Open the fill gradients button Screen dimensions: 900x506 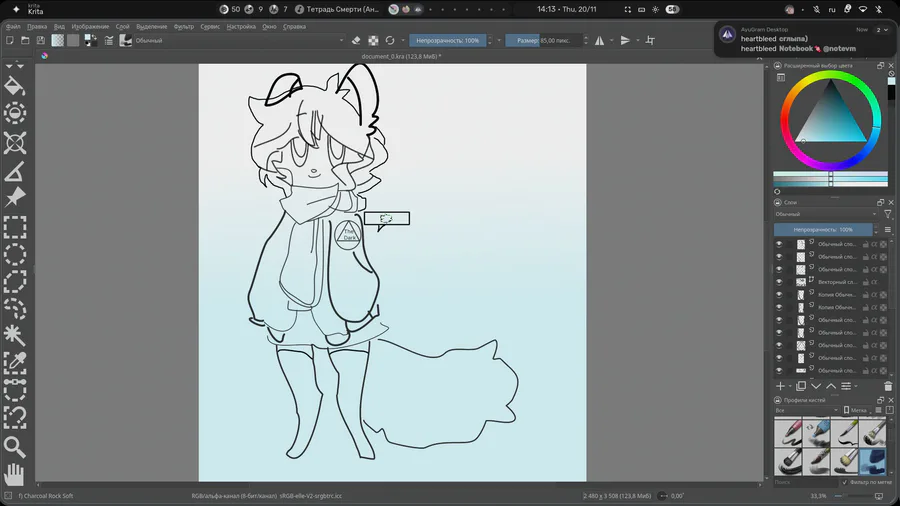click(58, 40)
